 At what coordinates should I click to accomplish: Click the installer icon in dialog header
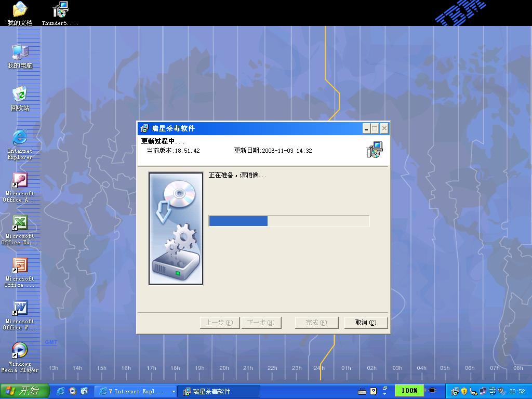click(x=375, y=150)
